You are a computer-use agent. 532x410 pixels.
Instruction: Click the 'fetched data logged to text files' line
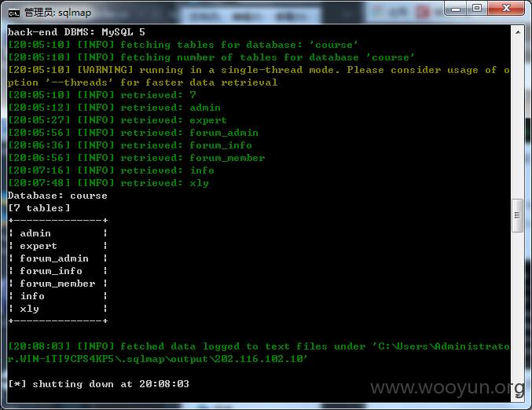[259, 346]
